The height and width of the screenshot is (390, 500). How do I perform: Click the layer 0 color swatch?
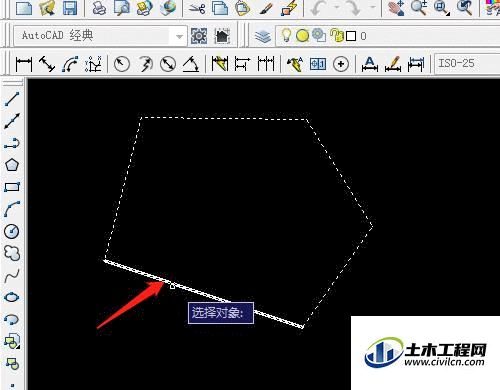351,36
